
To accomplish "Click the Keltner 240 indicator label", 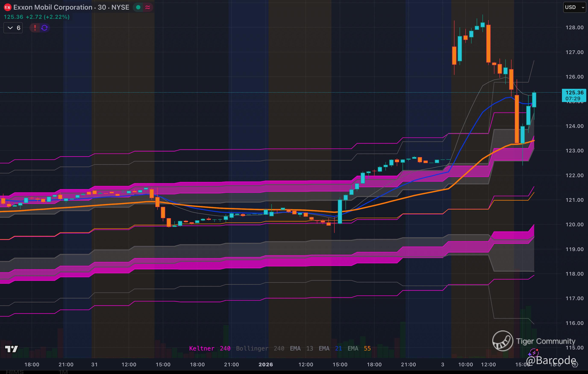I will point(210,348).
